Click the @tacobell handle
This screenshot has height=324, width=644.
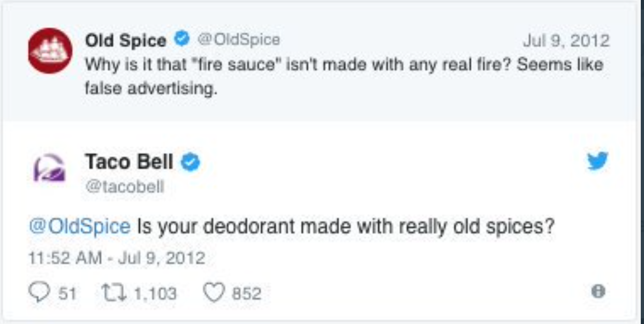(125, 187)
